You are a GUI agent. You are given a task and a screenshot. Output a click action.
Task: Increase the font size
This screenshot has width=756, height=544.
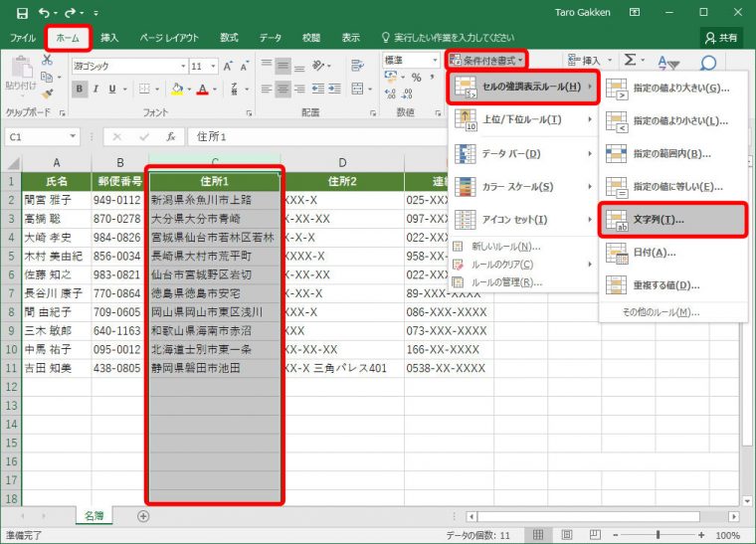228,66
